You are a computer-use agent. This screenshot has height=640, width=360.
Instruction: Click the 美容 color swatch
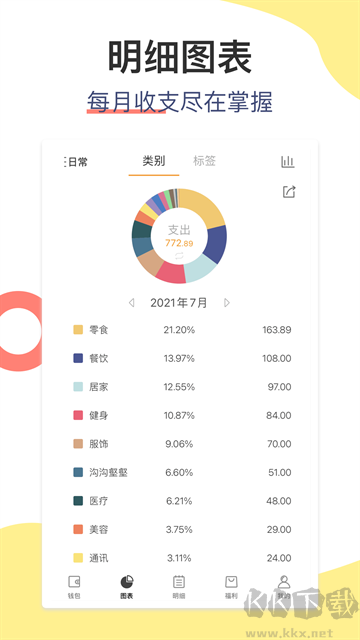(x=78, y=529)
